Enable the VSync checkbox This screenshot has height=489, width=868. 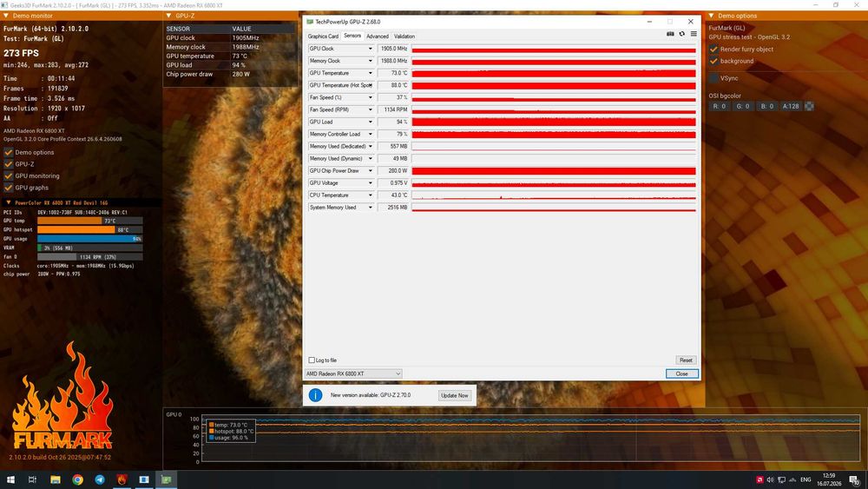point(713,78)
